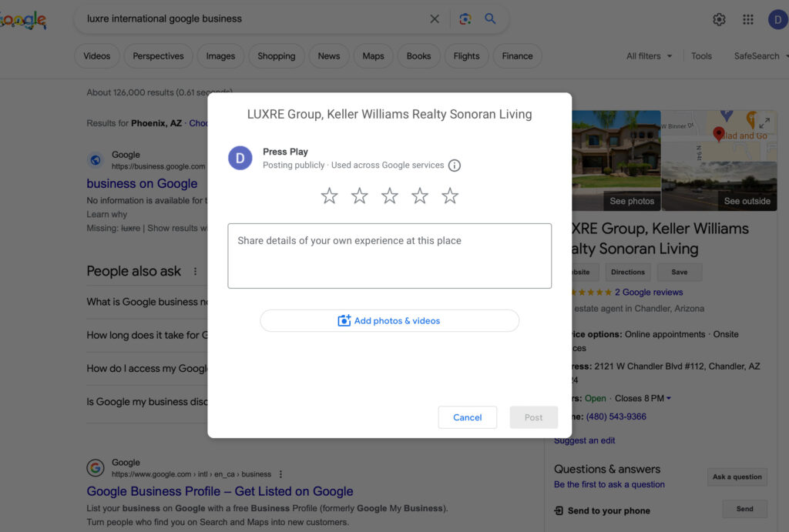Click Add photos & videos button
The height and width of the screenshot is (532, 789).
(389, 321)
